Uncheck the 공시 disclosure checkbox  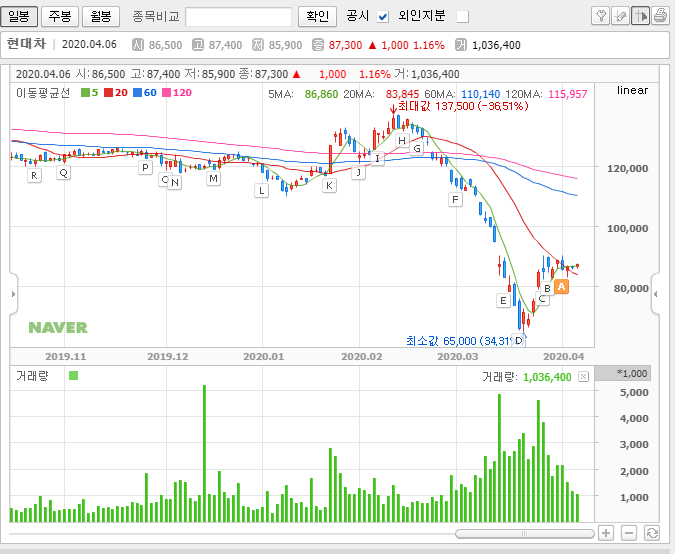click(x=383, y=17)
